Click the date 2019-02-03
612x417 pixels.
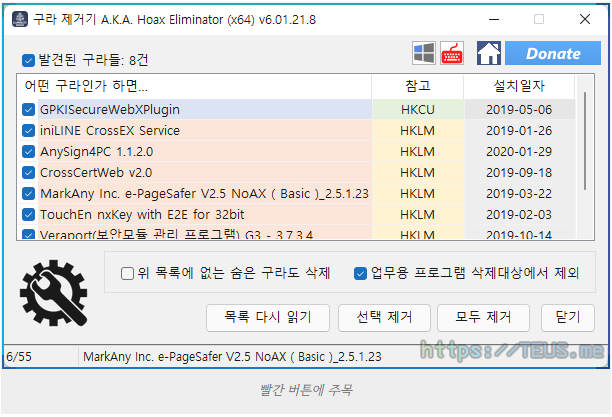pos(519,214)
